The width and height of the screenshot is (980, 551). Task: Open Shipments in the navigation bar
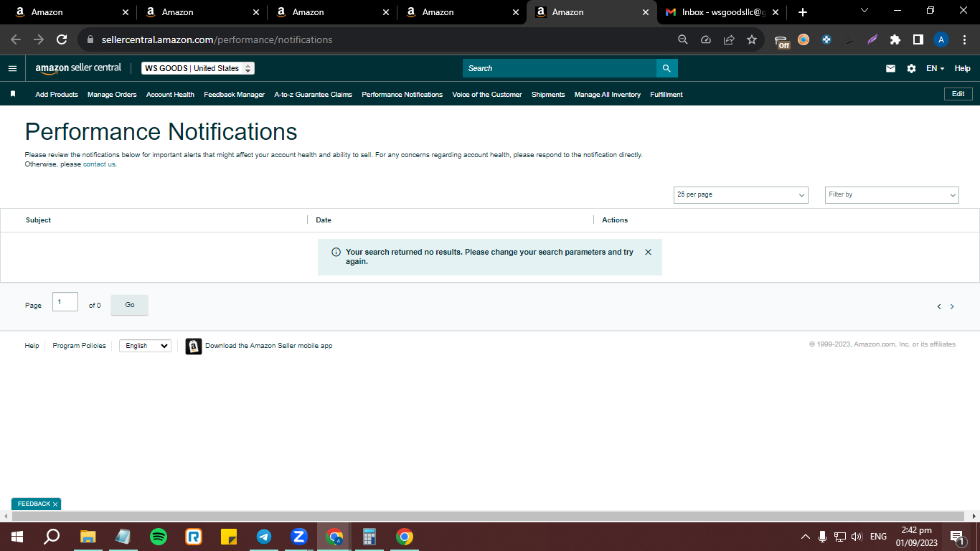point(548,94)
